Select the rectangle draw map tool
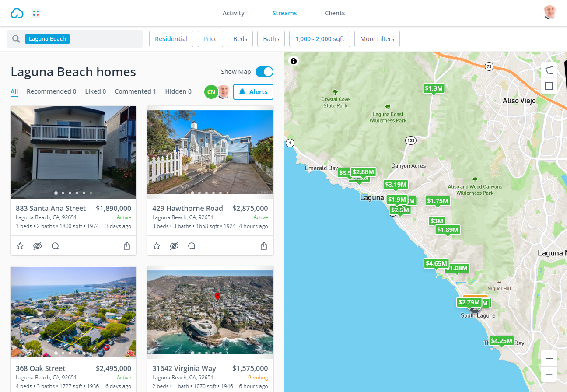 tap(549, 86)
